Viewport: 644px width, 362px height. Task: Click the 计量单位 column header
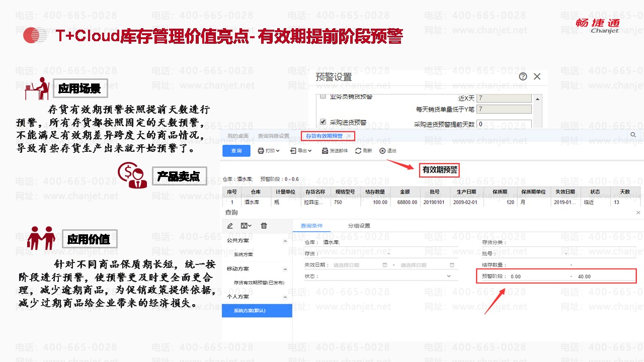[285, 192]
